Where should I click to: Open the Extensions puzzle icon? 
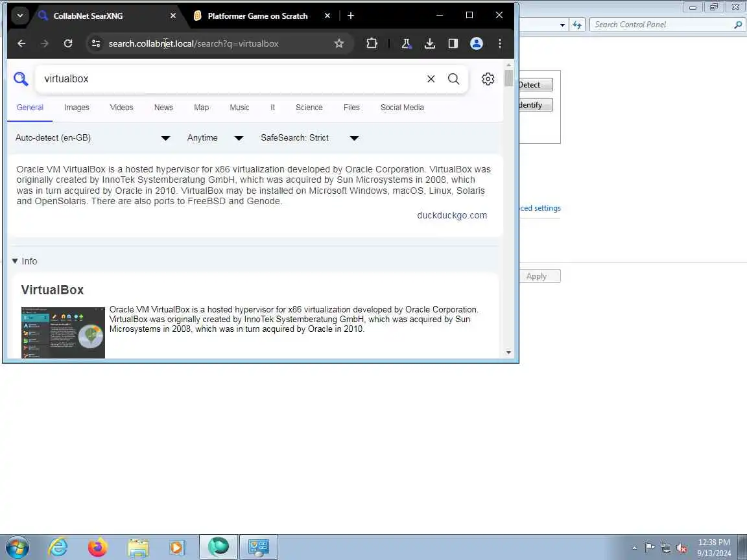372,43
